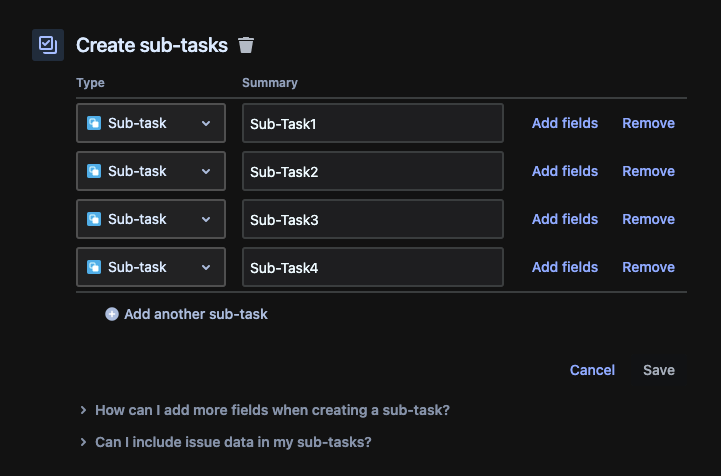Remove the Sub-Task2 row

[x=648, y=171]
